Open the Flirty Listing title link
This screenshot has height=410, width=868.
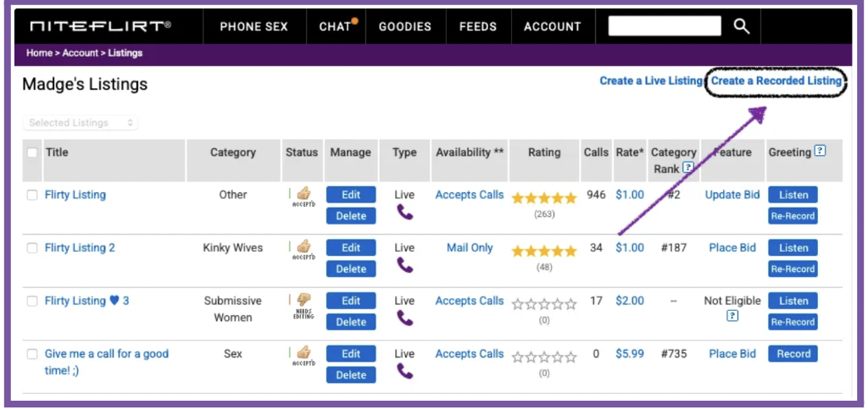(x=75, y=195)
